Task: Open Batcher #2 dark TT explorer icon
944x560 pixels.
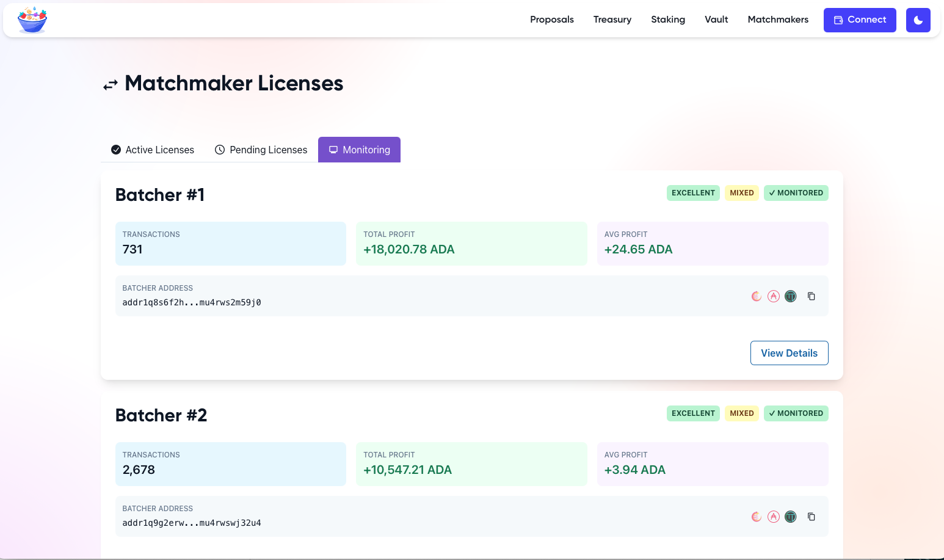Action: pos(791,517)
